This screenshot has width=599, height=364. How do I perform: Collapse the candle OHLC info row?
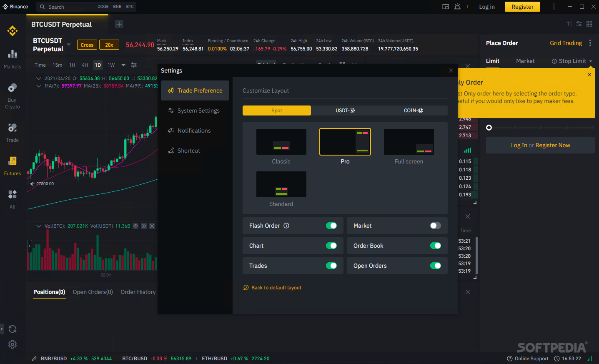pos(39,78)
